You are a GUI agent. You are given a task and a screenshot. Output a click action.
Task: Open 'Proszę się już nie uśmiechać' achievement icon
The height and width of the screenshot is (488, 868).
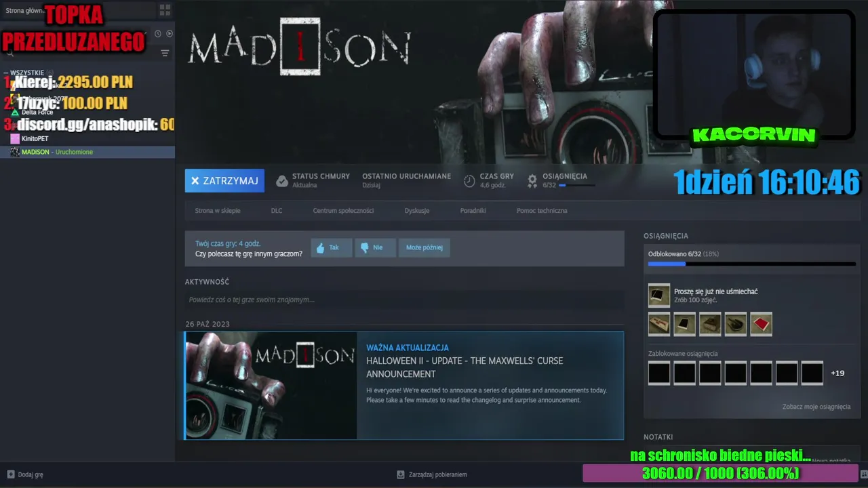click(x=659, y=296)
